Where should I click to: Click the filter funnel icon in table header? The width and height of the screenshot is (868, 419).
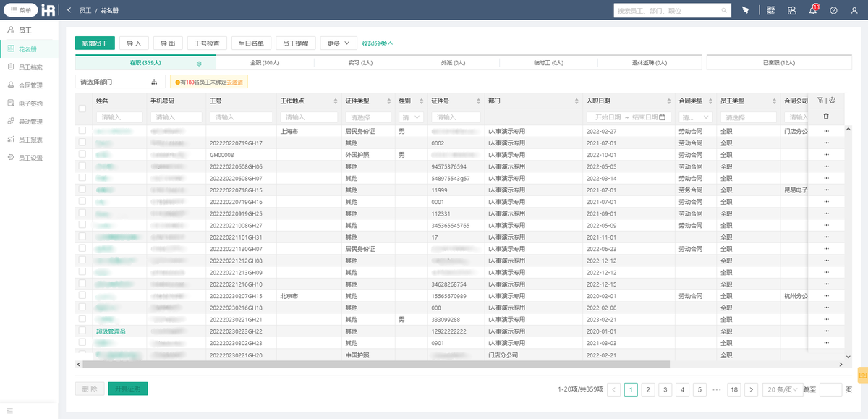coord(820,101)
